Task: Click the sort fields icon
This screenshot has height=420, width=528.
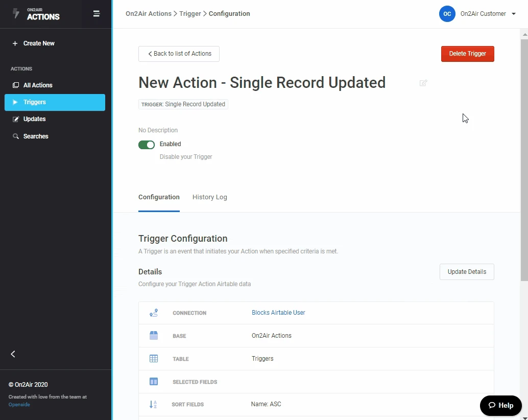Action: coord(153,404)
